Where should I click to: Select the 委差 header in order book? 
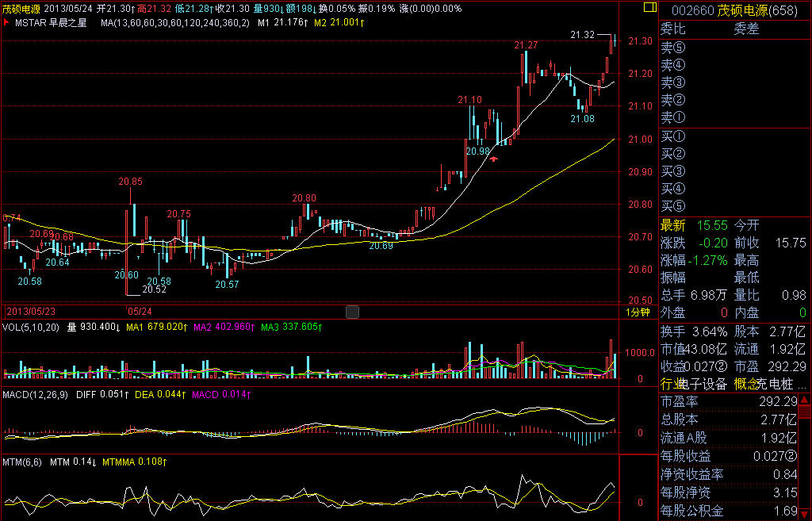[747, 29]
